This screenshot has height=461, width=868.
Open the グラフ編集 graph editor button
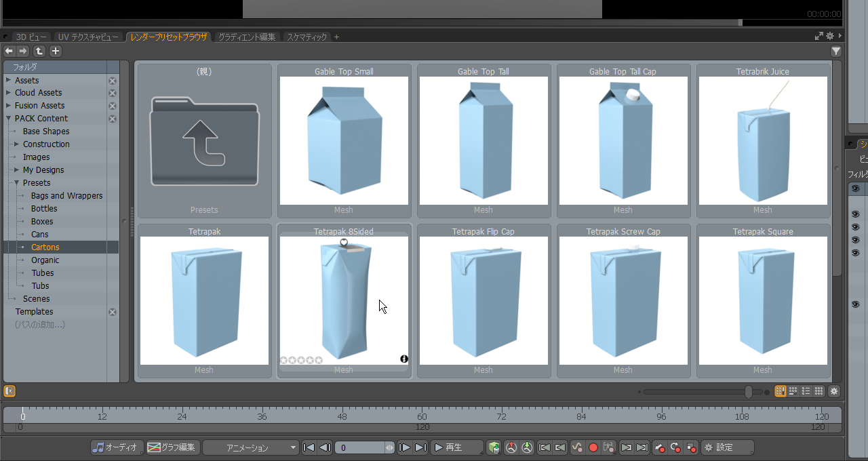(172, 447)
